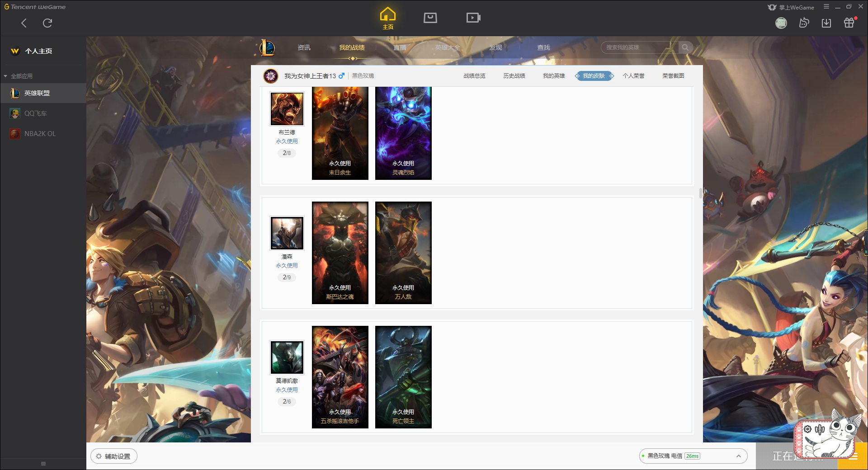Click the 2/9 skin count badge
Image resolution: width=868 pixels, height=470 pixels.
(287, 277)
